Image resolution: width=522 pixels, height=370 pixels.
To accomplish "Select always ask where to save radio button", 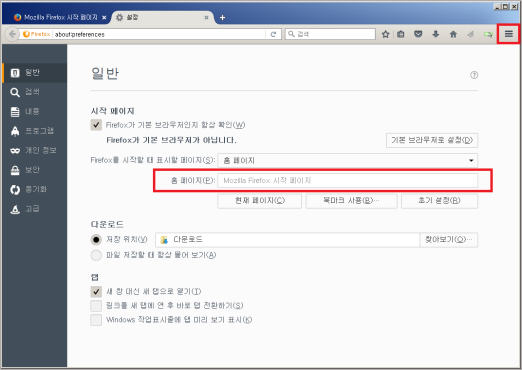I will (96, 255).
